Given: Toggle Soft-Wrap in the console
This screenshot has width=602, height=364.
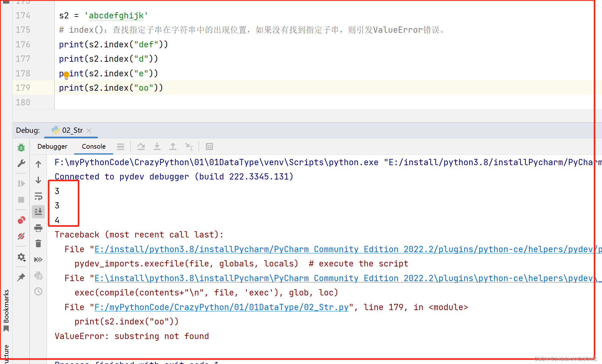Looking at the screenshot, I should pyautogui.click(x=38, y=196).
